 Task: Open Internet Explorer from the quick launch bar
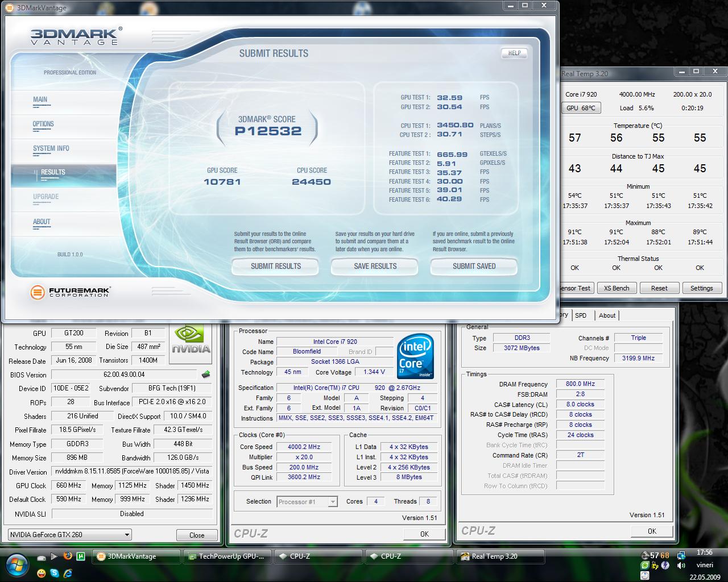(68, 573)
